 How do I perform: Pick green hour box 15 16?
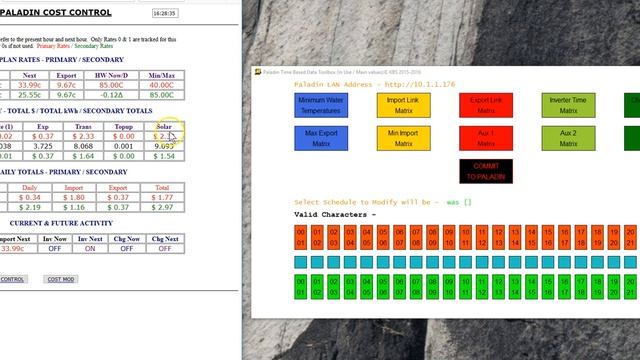(548, 287)
